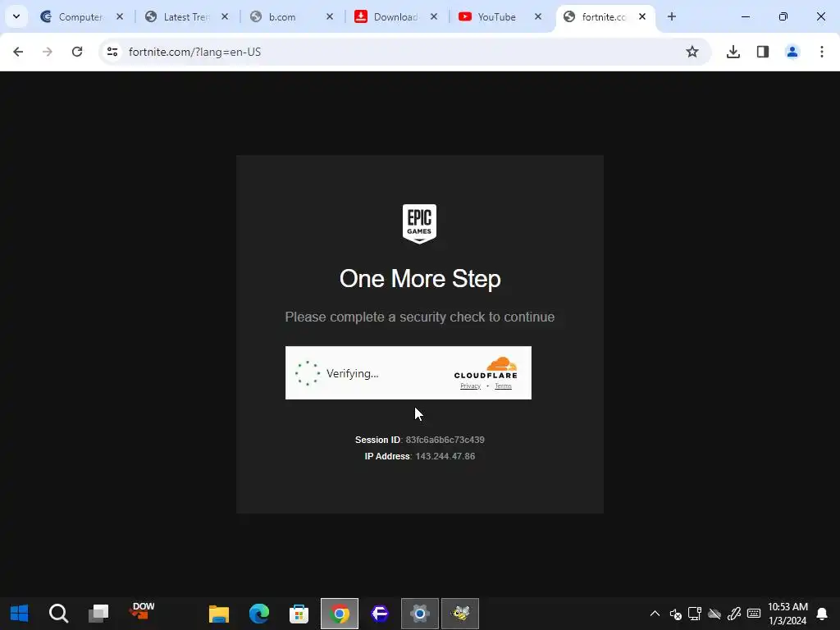Open the Cloudflare Terms link
Image resolution: width=840 pixels, height=630 pixels.
pyautogui.click(x=503, y=386)
